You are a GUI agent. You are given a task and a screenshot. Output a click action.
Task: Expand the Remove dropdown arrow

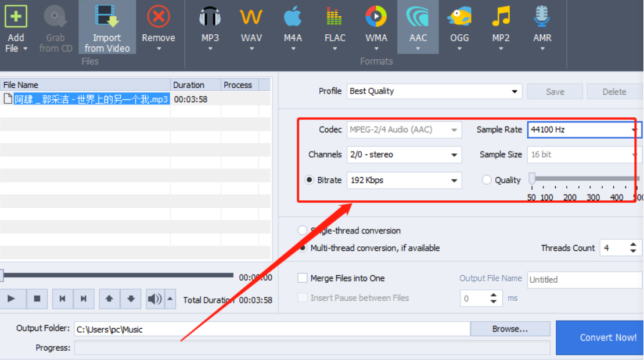click(159, 49)
